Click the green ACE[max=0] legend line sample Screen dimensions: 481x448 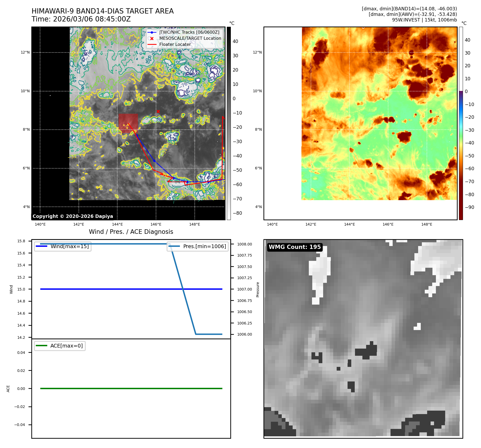click(x=41, y=346)
